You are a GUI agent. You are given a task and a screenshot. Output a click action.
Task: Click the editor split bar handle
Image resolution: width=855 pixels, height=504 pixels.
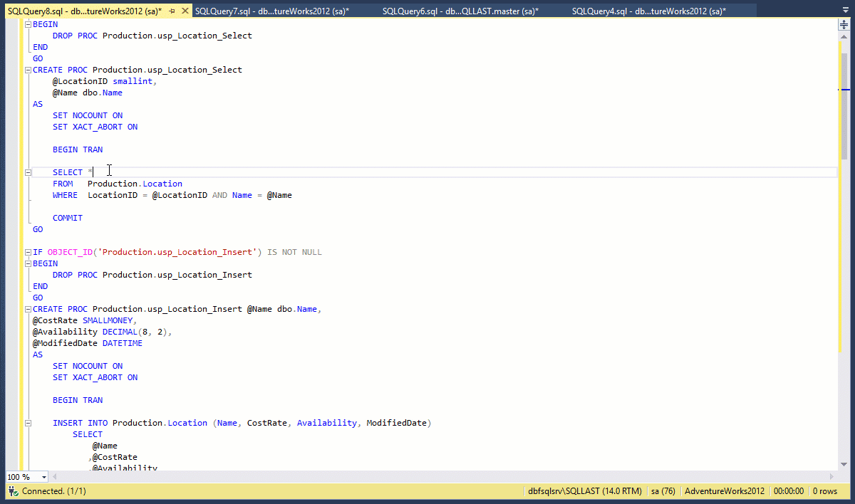pos(844,24)
